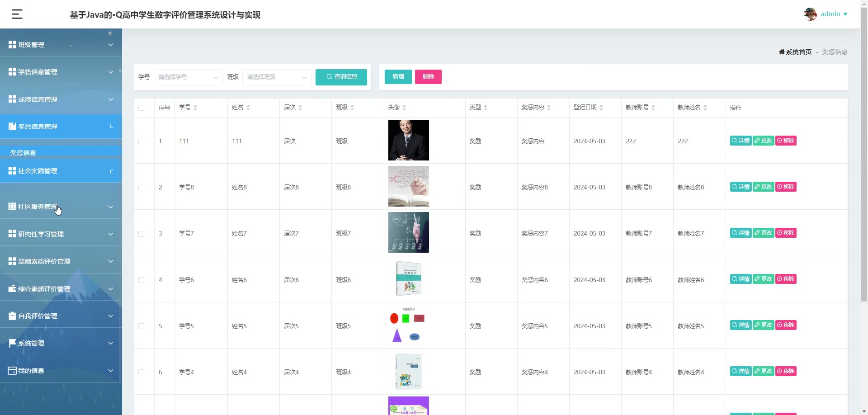Open the 社区服务管理 menu
The image size is (868, 415).
(61, 207)
